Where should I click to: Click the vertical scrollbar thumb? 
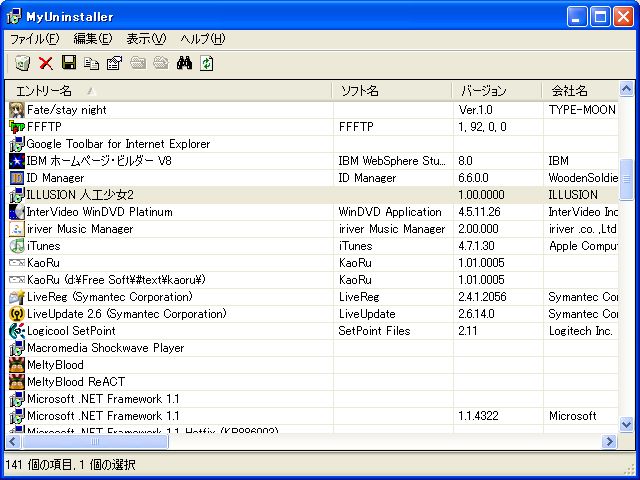click(x=626, y=179)
